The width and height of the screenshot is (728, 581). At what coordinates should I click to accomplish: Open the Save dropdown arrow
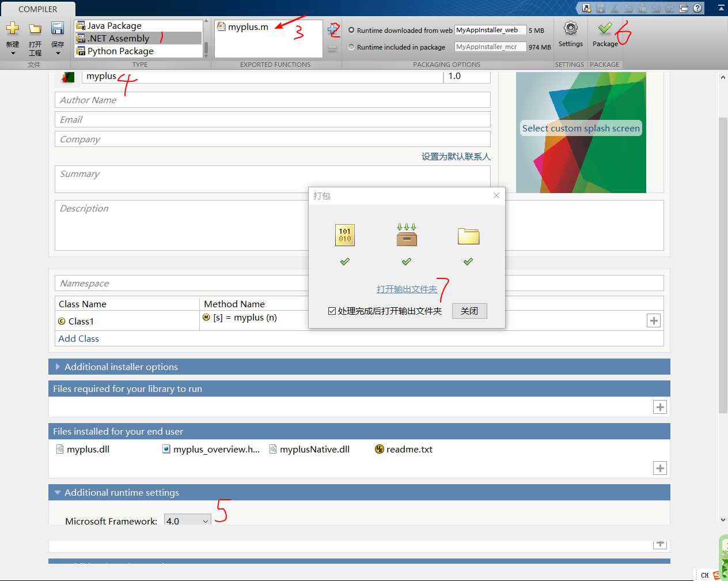point(58,53)
